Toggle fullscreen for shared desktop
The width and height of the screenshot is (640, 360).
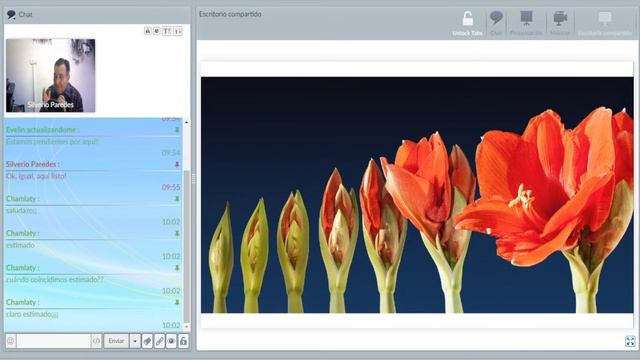click(630, 341)
